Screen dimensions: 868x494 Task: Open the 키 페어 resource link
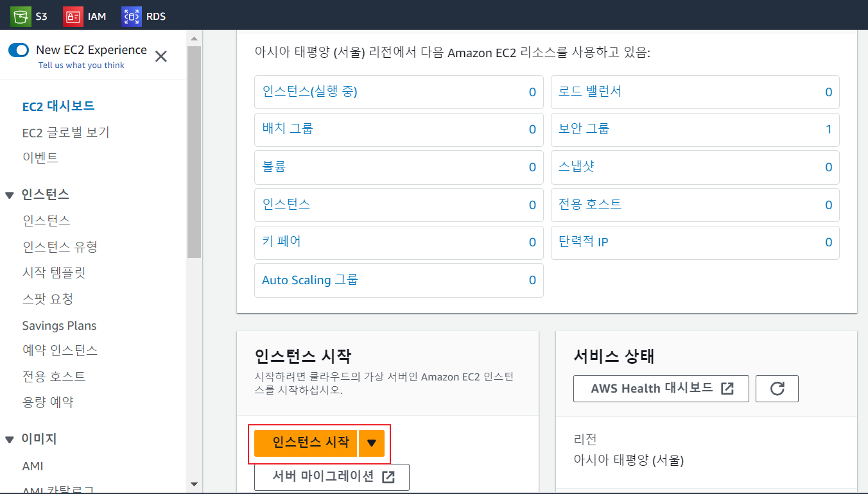281,242
